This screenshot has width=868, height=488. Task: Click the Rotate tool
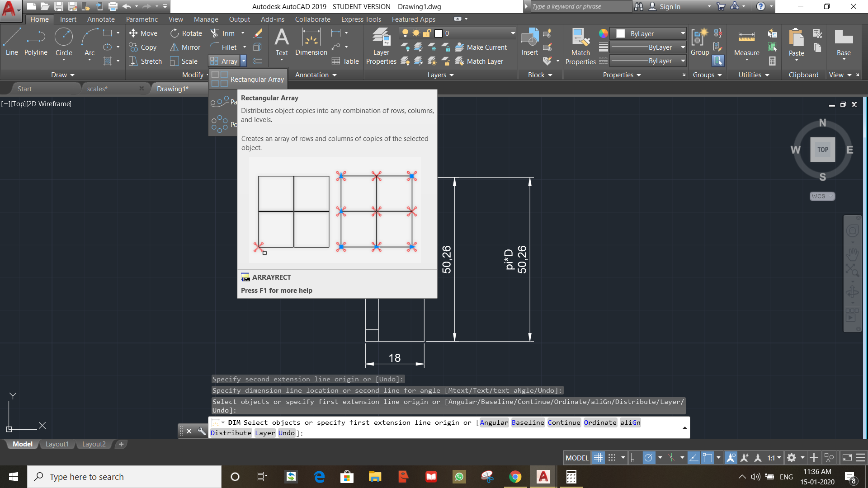coord(186,33)
